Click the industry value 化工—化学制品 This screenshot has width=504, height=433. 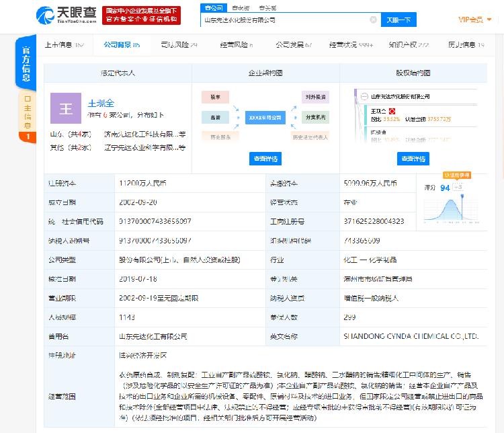370,260
